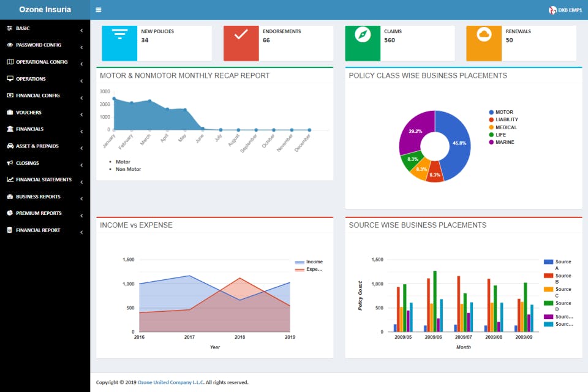Expand the Basic menu chevron
Screen dimensions: 588x392
tap(81, 30)
